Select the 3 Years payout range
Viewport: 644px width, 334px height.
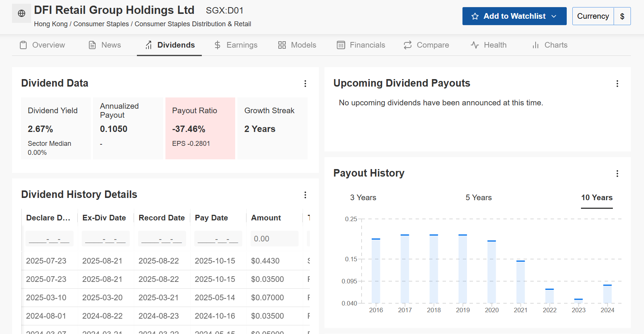tap(363, 198)
